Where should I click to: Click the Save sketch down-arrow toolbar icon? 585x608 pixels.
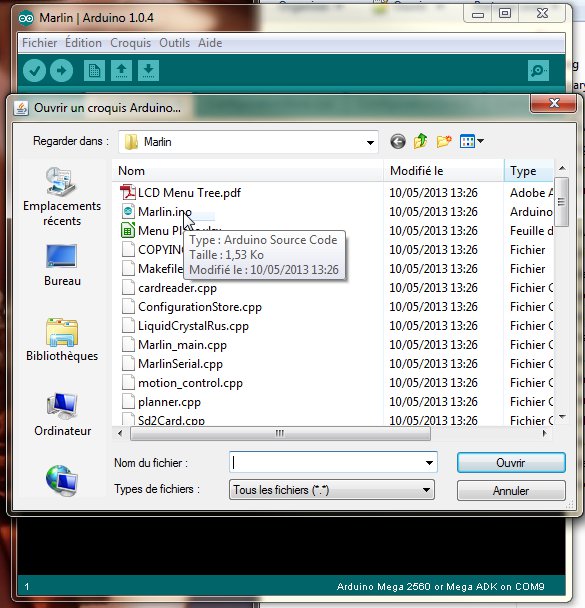tap(148, 71)
